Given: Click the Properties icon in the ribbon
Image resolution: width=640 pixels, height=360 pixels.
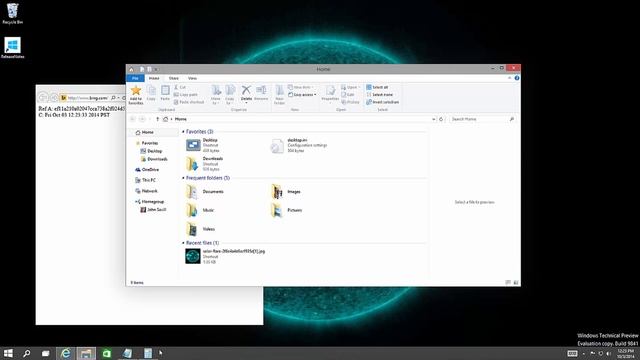Looking at the screenshot, I should [x=330, y=91].
